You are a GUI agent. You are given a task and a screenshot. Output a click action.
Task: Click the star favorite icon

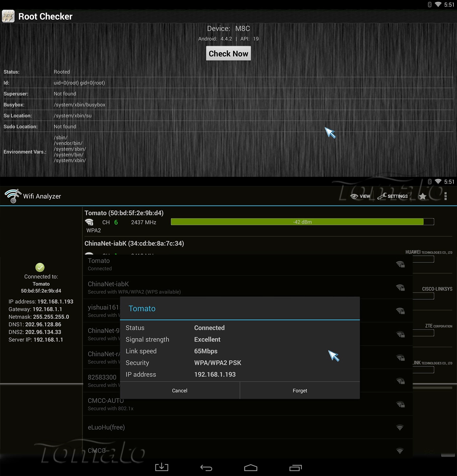pyautogui.click(x=422, y=196)
